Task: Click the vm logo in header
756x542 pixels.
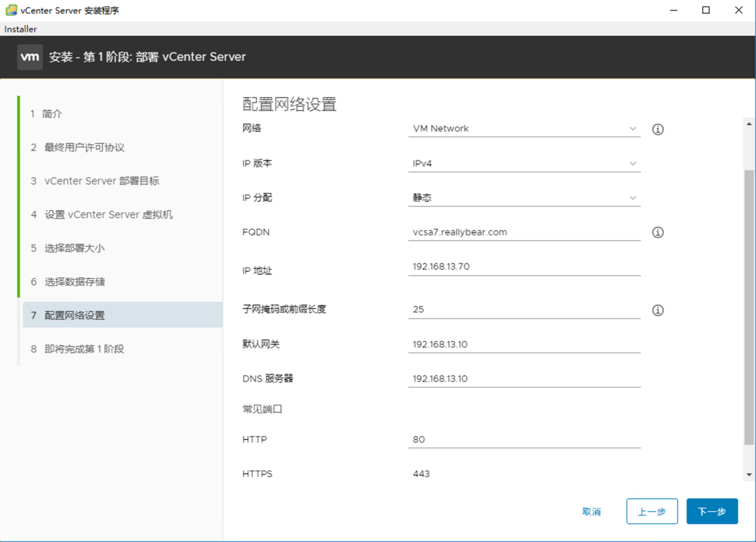Action: click(x=30, y=57)
